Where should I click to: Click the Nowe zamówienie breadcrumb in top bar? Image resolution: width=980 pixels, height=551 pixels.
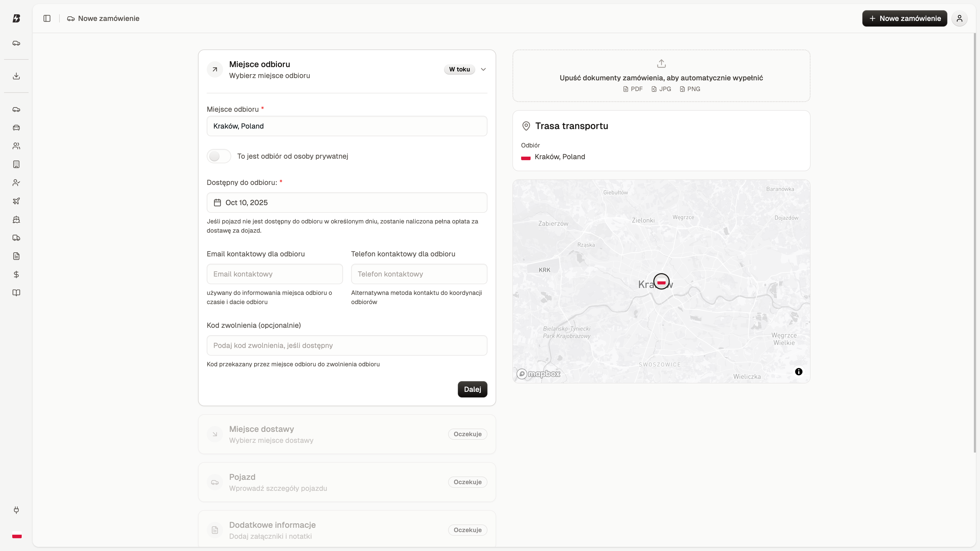(103, 18)
